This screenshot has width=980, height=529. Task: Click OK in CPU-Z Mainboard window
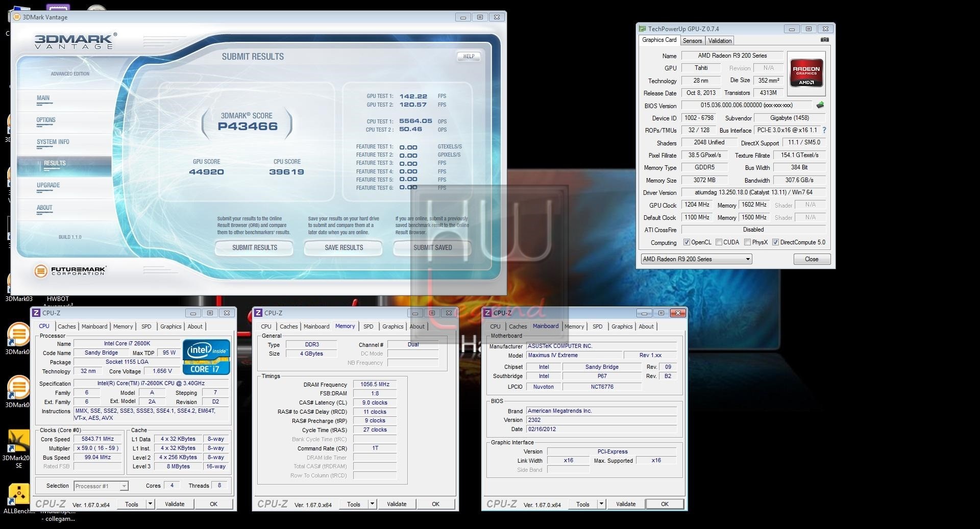pyautogui.click(x=665, y=504)
